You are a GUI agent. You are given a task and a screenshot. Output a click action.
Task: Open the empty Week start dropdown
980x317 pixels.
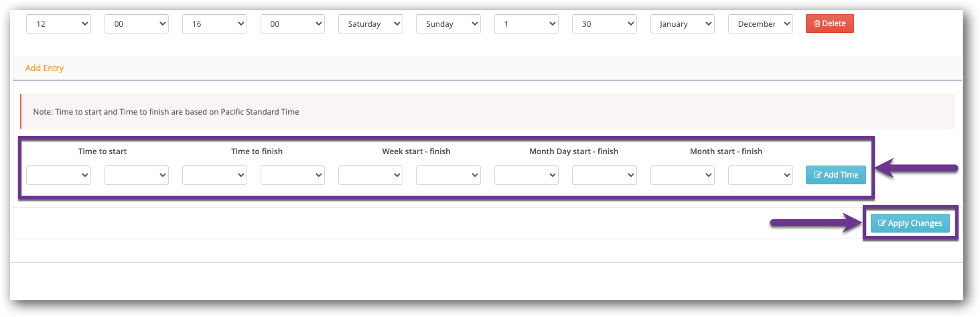click(370, 175)
